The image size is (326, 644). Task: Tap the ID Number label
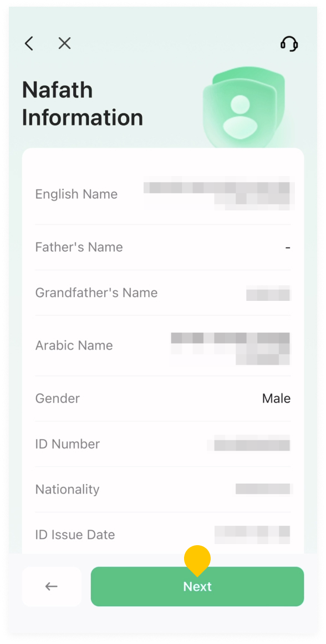click(68, 444)
